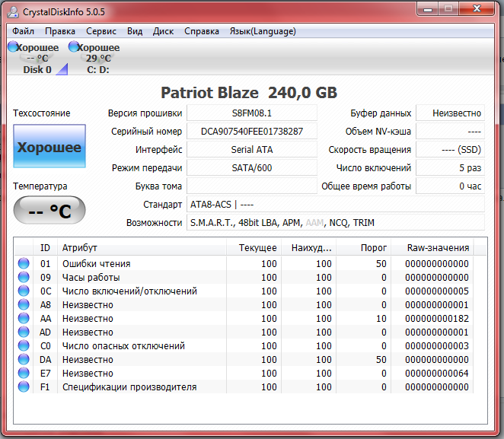Click raw value 000000000182

(x=437, y=319)
